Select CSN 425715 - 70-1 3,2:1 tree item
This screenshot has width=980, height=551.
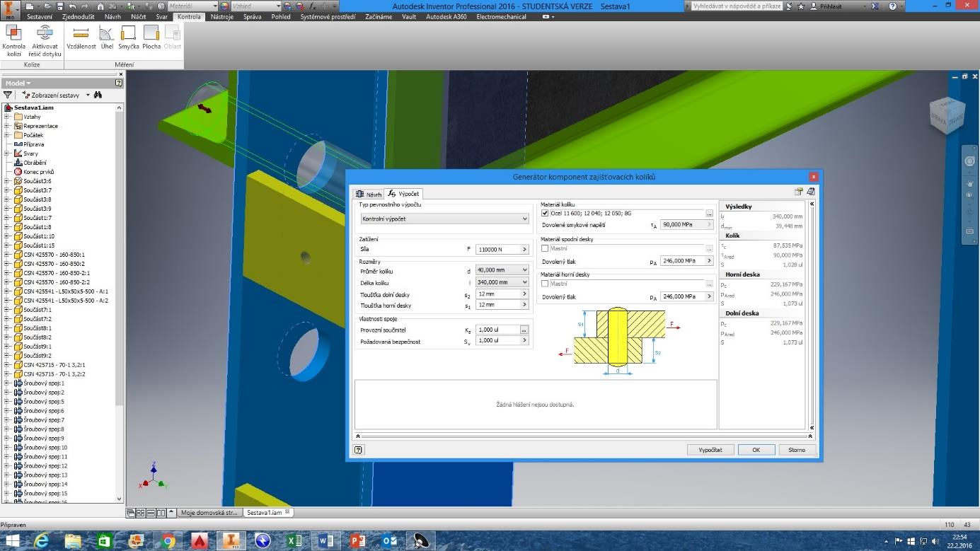click(x=54, y=365)
